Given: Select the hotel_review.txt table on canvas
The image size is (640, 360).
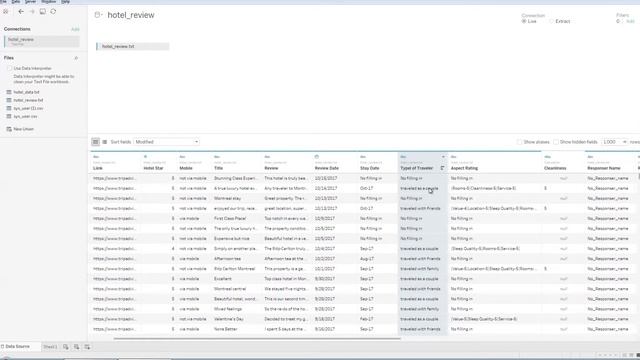Looking at the screenshot, I should coord(133,47).
